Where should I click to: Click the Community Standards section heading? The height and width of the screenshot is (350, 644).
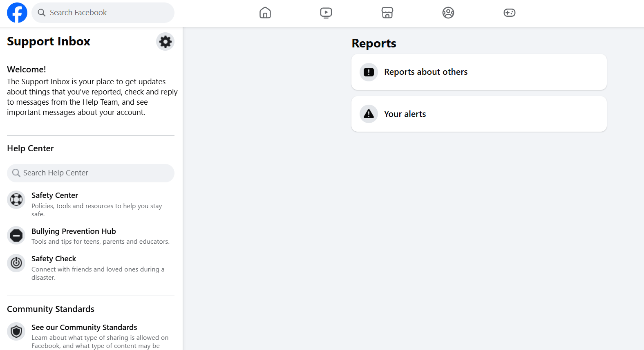point(51,309)
